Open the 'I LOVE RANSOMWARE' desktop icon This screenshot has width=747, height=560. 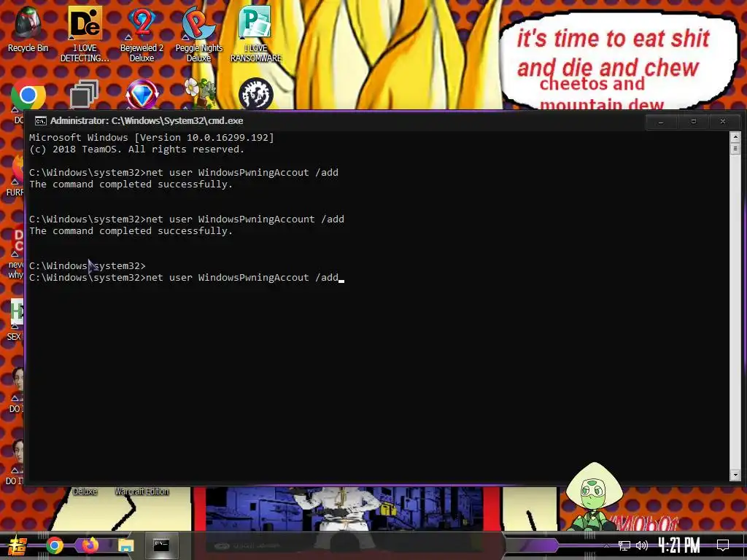(256, 34)
